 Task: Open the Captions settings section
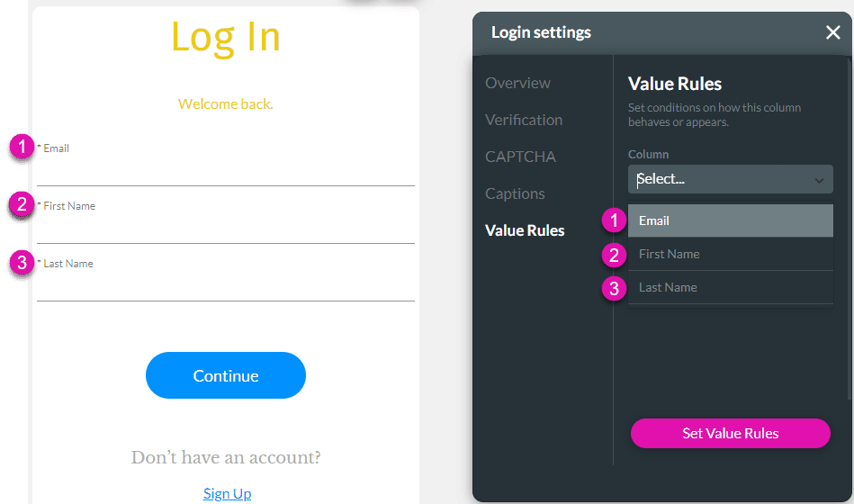point(515,193)
